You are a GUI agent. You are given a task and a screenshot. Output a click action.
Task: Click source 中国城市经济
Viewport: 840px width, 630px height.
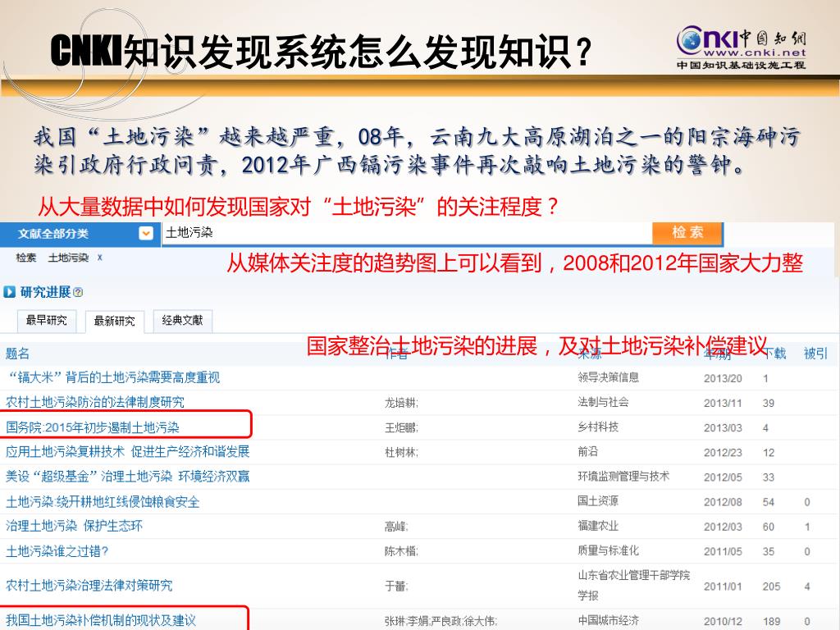(x=608, y=620)
